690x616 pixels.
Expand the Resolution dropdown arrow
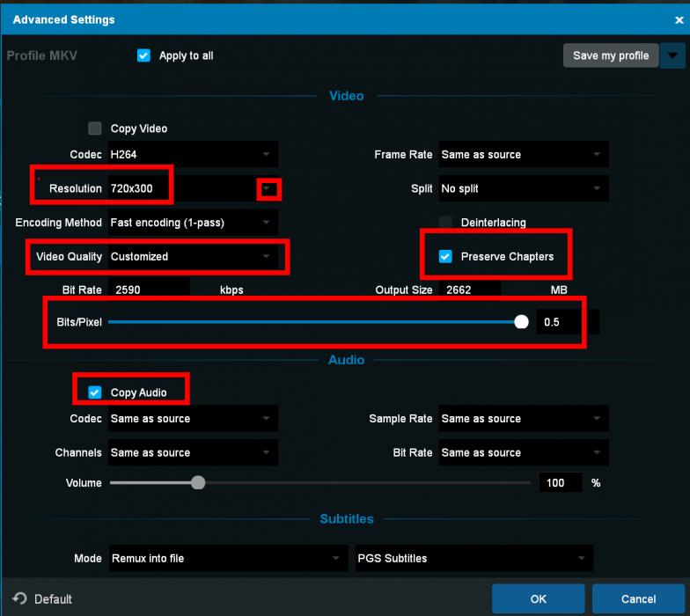(267, 189)
